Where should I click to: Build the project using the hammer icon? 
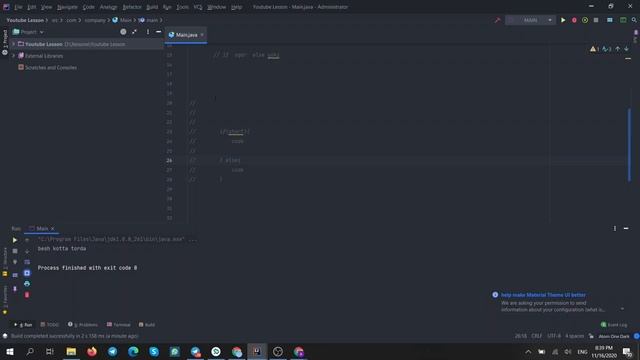497,20
